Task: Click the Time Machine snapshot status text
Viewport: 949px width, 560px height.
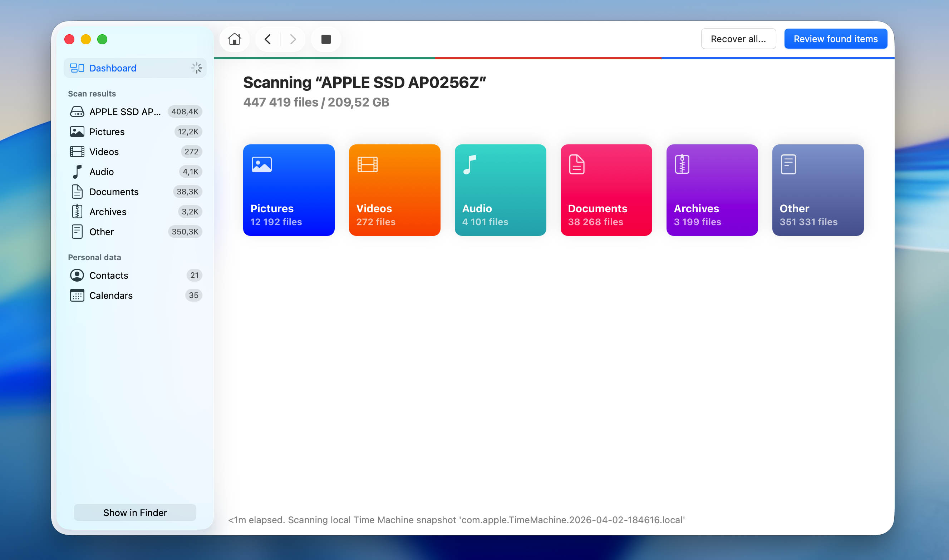Action: pyautogui.click(x=456, y=520)
